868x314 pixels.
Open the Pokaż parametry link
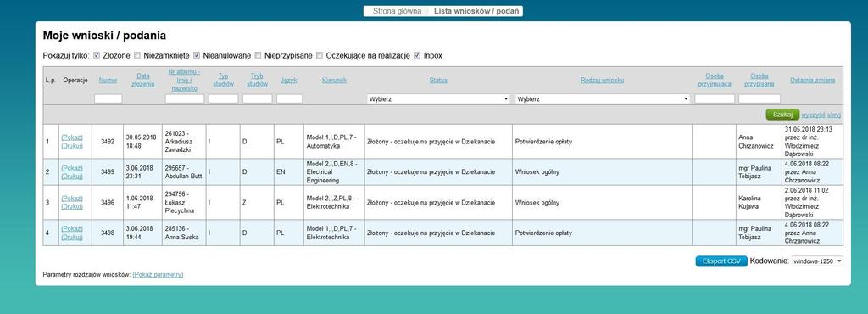click(x=158, y=275)
